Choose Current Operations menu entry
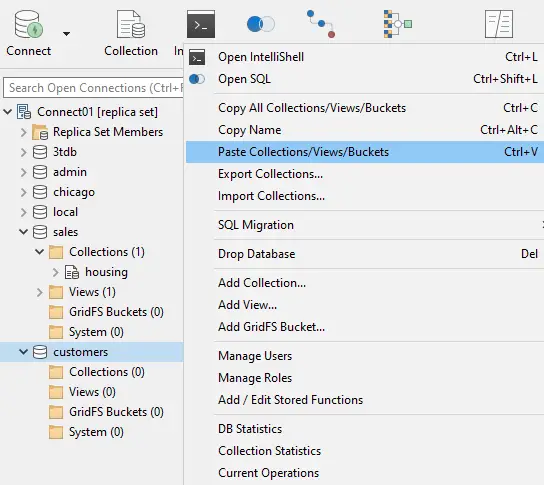Viewport: 544px width, 485px height. point(365,473)
